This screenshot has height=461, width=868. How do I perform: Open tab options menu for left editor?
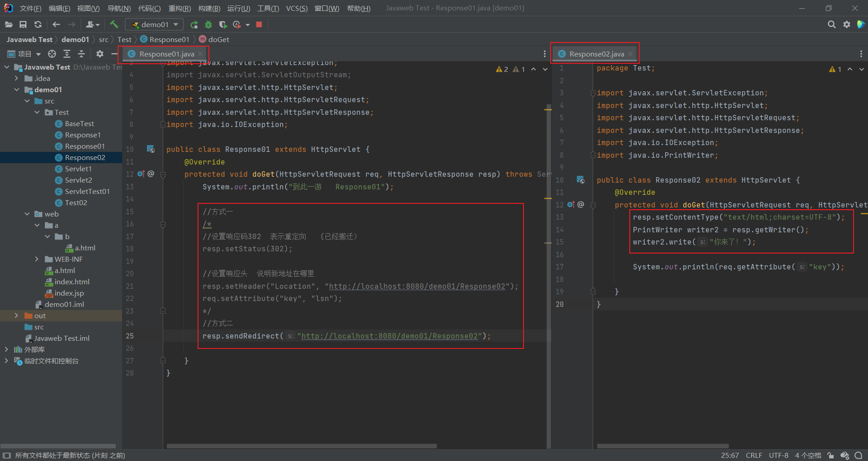(x=544, y=54)
